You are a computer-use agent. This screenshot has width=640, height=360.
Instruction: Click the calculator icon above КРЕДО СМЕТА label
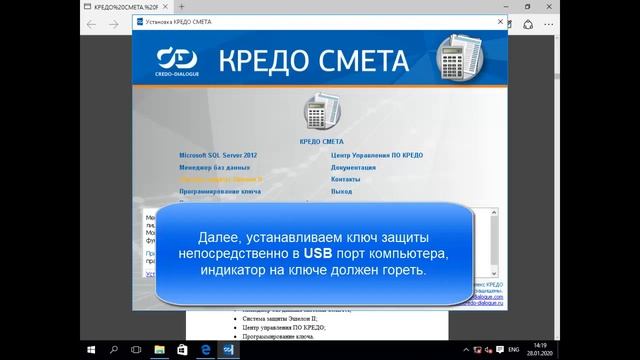322,111
